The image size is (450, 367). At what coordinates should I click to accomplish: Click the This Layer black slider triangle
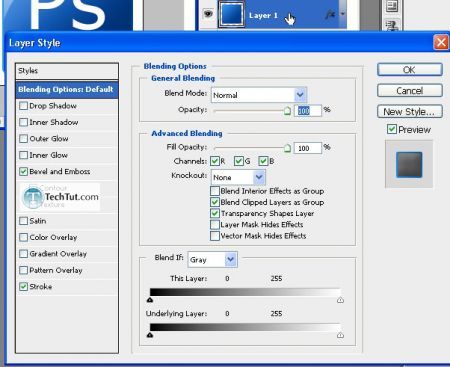(150, 300)
